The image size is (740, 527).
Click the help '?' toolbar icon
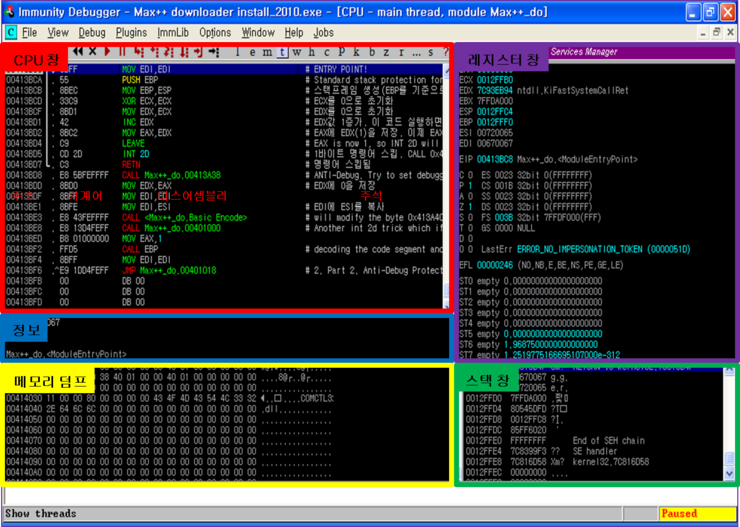pos(445,52)
